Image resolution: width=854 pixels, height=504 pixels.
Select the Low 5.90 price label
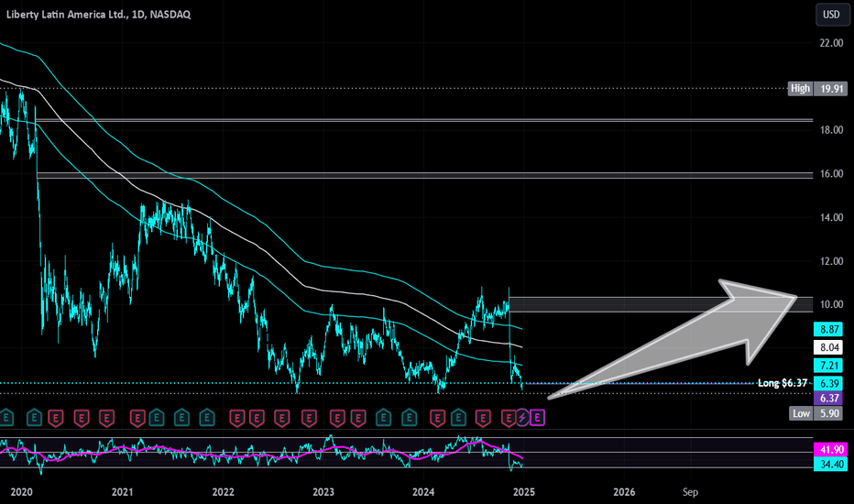(x=817, y=413)
